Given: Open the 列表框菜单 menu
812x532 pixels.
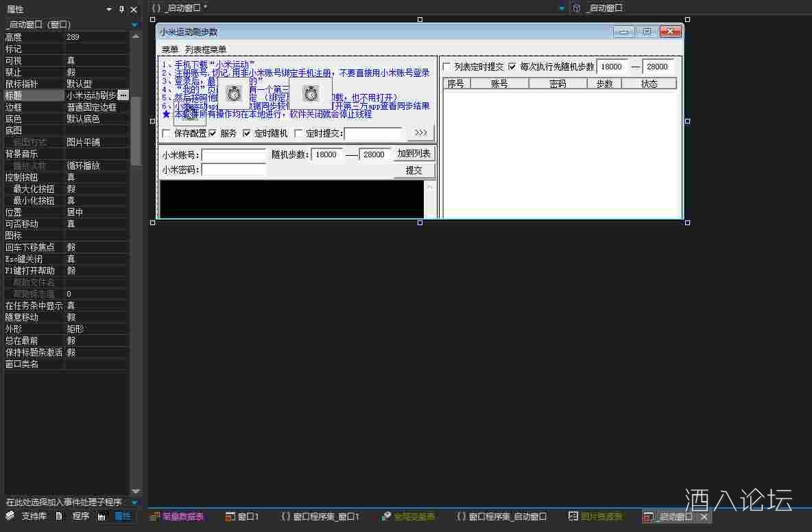Looking at the screenshot, I should [x=206, y=49].
